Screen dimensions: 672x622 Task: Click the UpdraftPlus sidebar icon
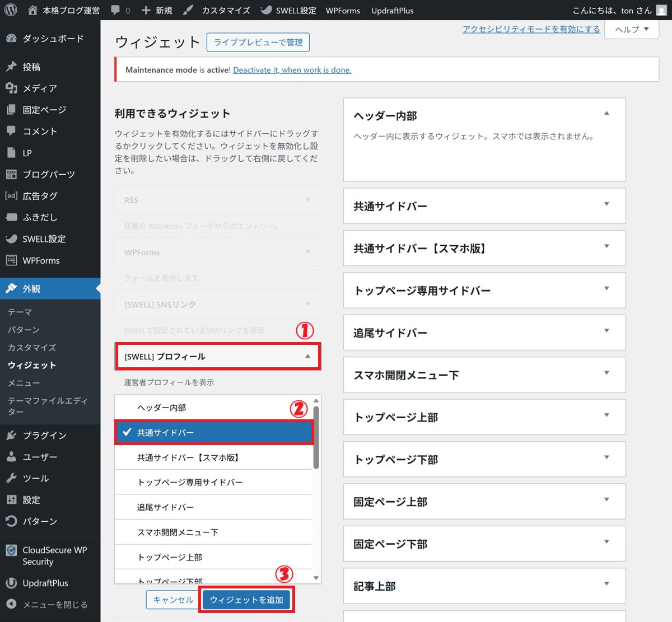click(11, 583)
